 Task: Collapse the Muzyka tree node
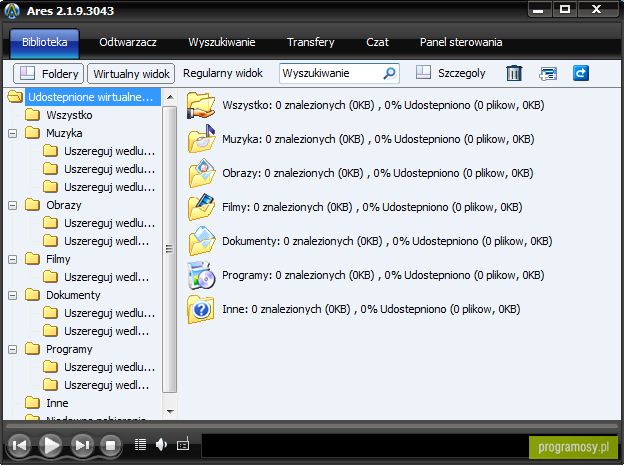coord(13,133)
